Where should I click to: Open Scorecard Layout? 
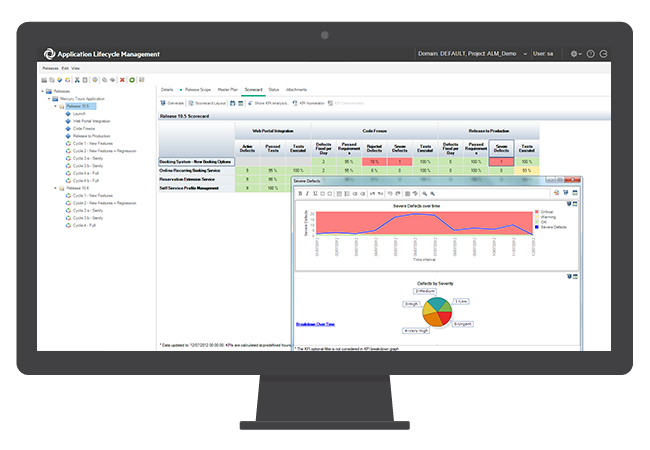(207, 103)
